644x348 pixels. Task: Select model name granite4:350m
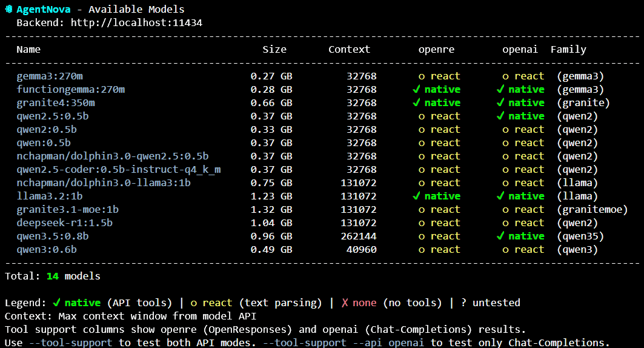coord(56,102)
